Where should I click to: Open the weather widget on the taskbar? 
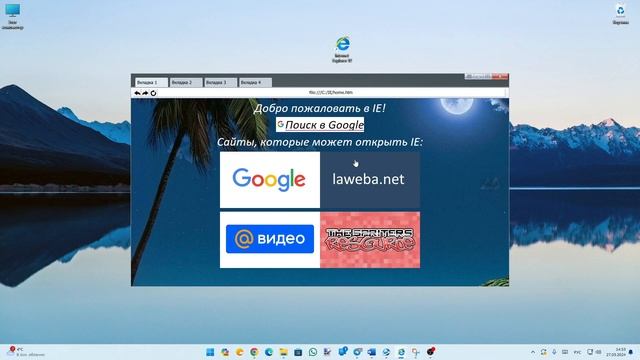pos(25,352)
